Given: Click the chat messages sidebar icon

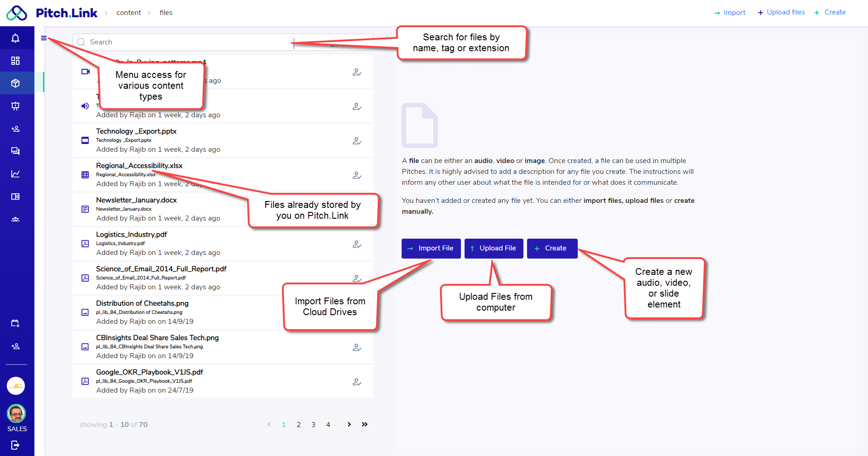Looking at the screenshot, I should [x=15, y=151].
